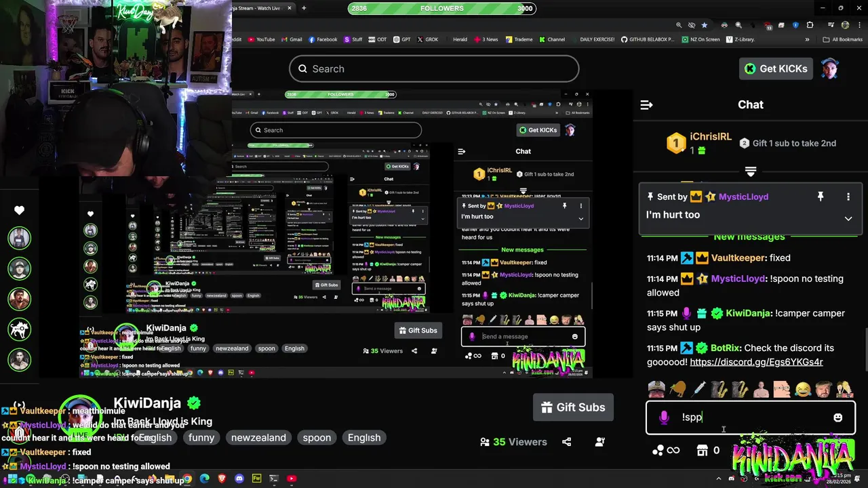Open the discord.gg link in chat

(756, 362)
